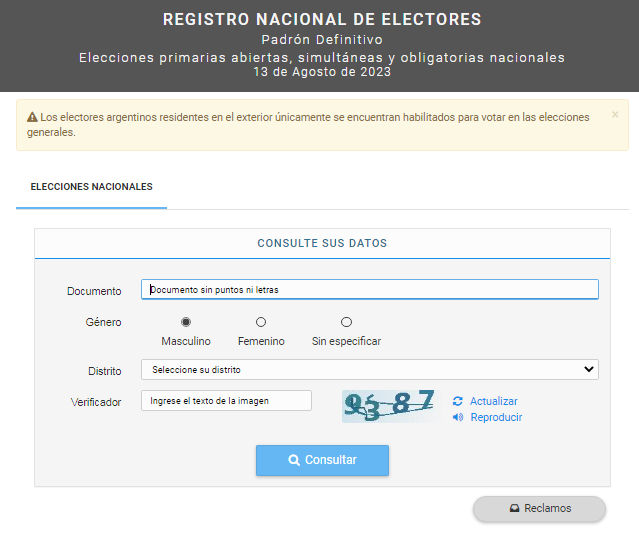Viewport: 639px width, 537px height.
Task: Click the warning triangle icon in the alert
Action: tap(32, 117)
